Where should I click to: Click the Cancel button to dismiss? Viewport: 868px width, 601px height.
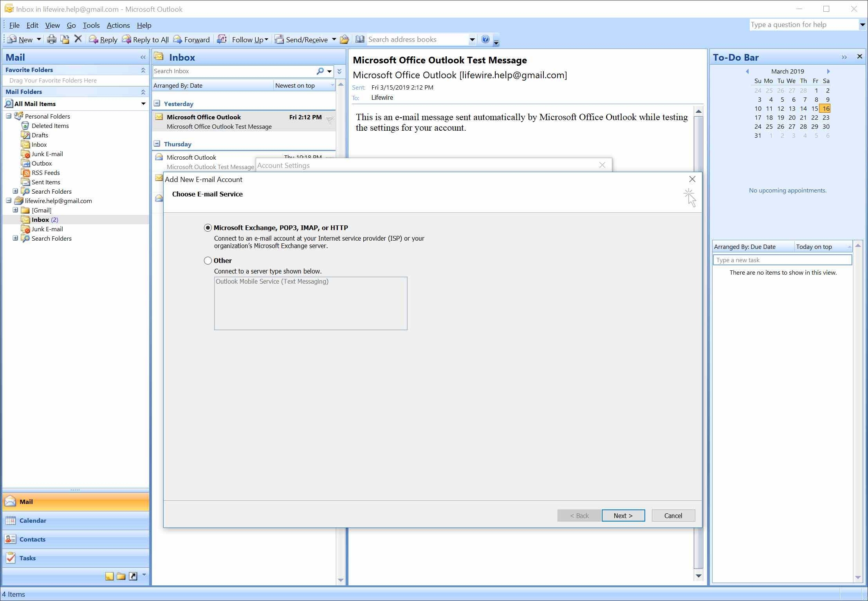672,515
